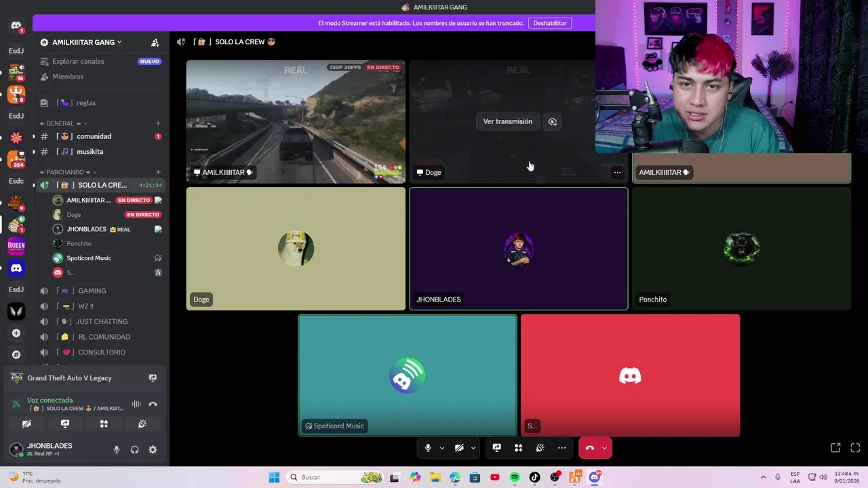Add a channel to GENERAL category
The width and height of the screenshot is (868, 488).
click(x=158, y=123)
